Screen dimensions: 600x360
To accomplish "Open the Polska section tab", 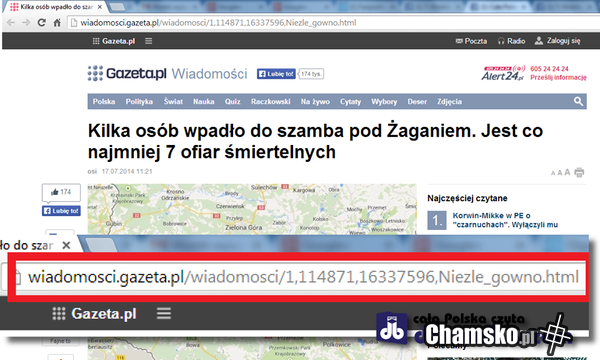I will coord(104,102).
